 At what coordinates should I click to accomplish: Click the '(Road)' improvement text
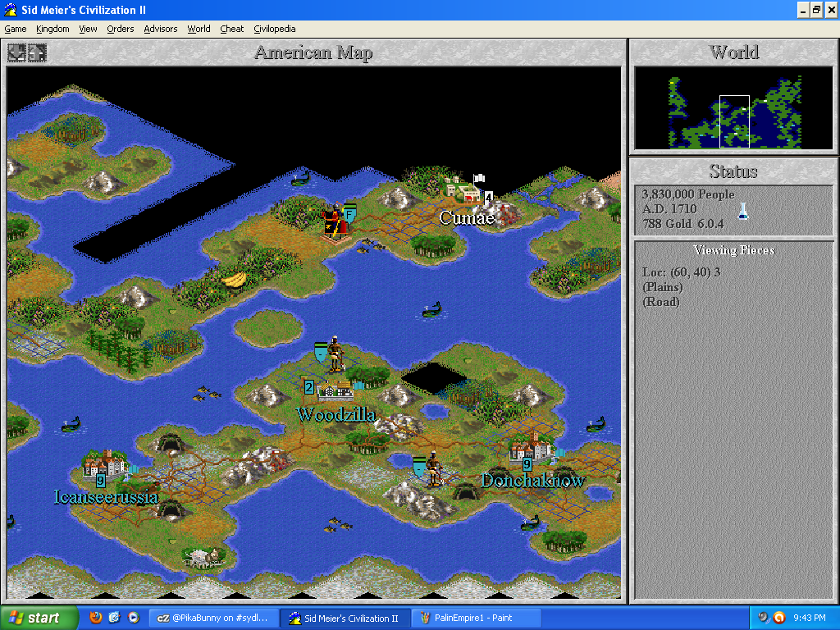click(x=660, y=302)
